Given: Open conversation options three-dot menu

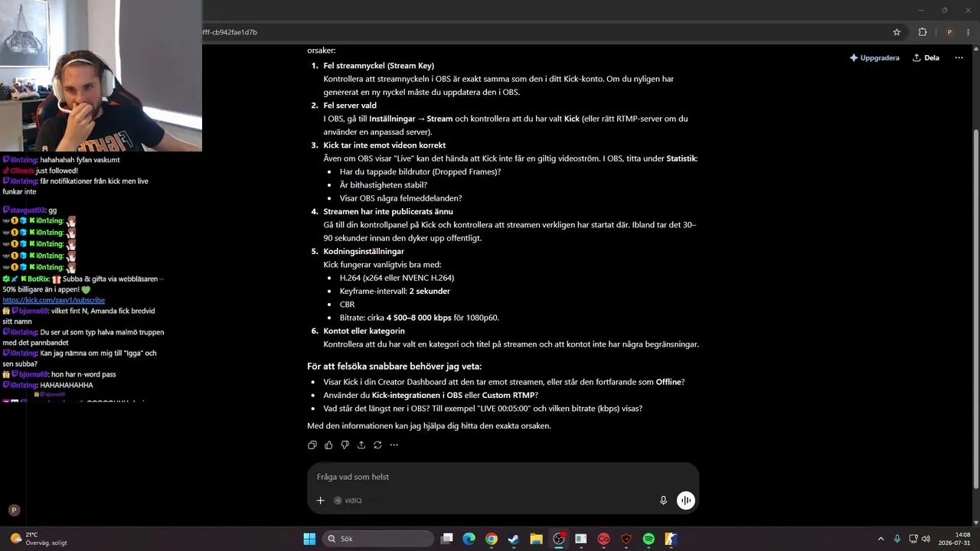Looking at the screenshot, I should [x=958, y=57].
